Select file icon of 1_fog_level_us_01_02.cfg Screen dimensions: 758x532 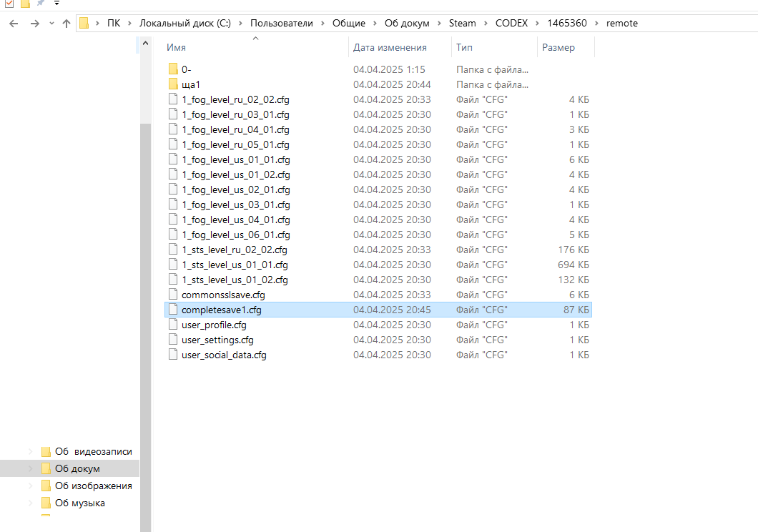click(173, 174)
